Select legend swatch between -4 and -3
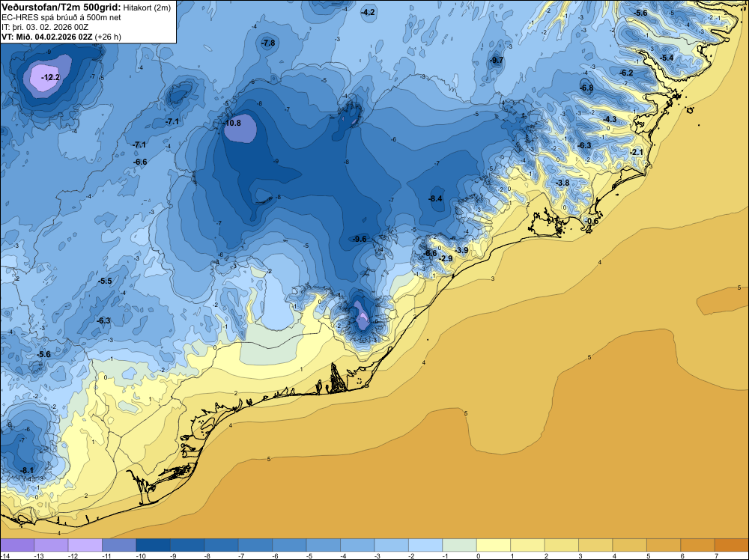The height and width of the screenshot is (560, 749). pyautogui.click(x=357, y=545)
